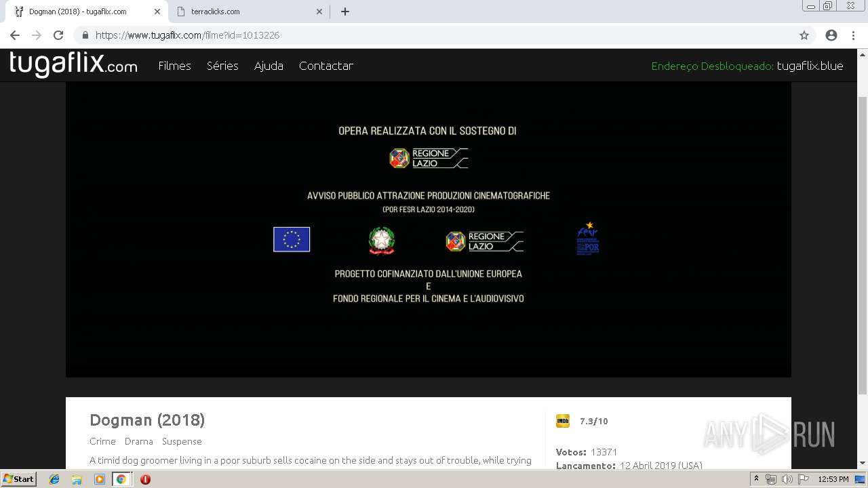Click the Votos: 13371 text
The width and height of the screenshot is (868, 488).
coord(587,452)
